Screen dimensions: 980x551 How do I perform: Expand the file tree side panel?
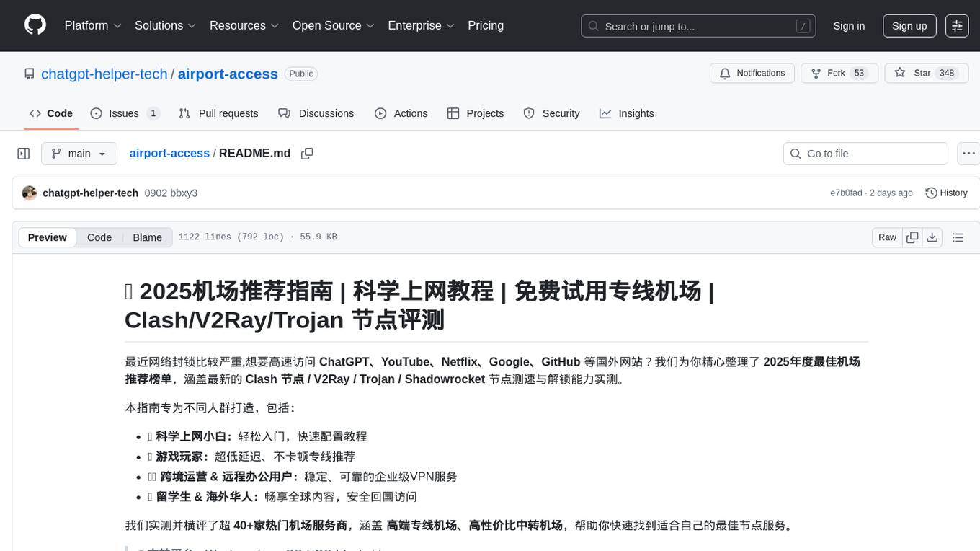click(24, 154)
